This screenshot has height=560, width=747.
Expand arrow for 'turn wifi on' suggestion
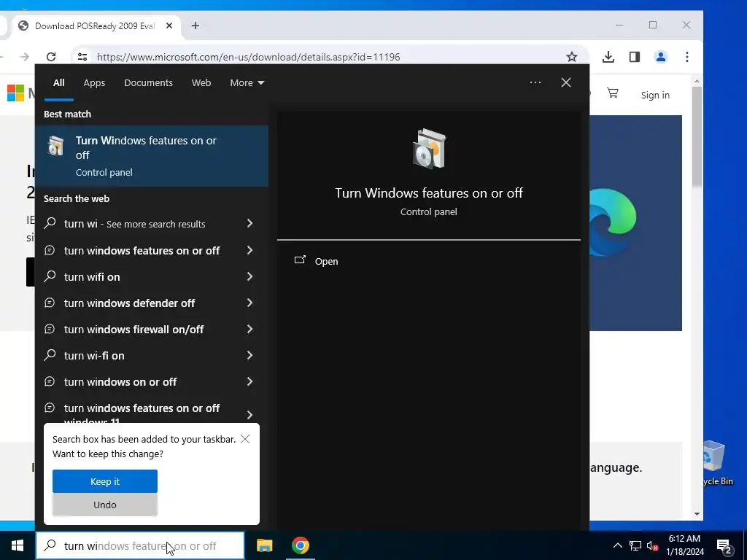tap(249, 276)
